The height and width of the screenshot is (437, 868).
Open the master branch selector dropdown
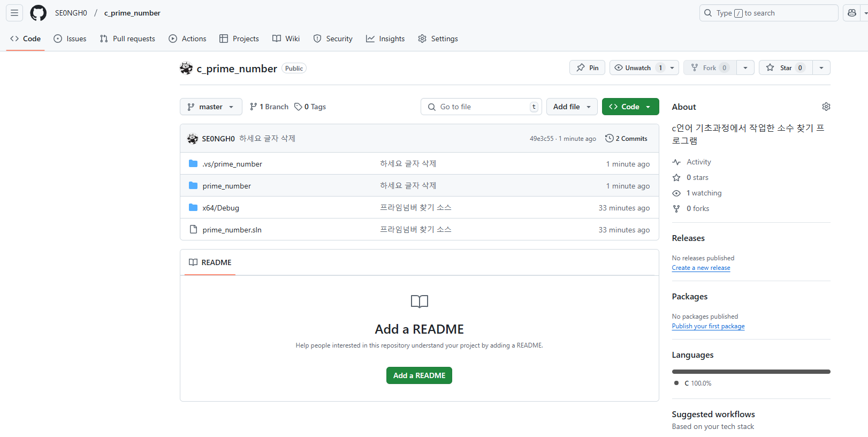click(211, 107)
